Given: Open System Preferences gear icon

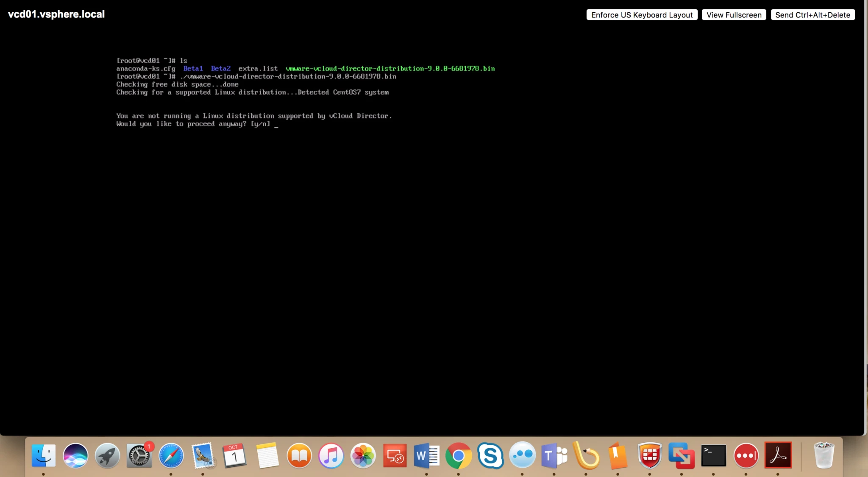Looking at the screenshot, I should [x=139, y=456].
